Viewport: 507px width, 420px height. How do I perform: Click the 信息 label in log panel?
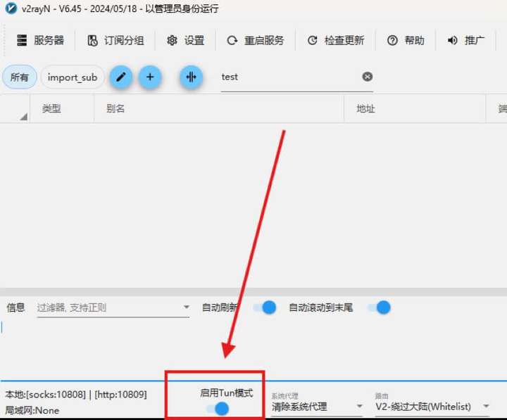[15, 307]
